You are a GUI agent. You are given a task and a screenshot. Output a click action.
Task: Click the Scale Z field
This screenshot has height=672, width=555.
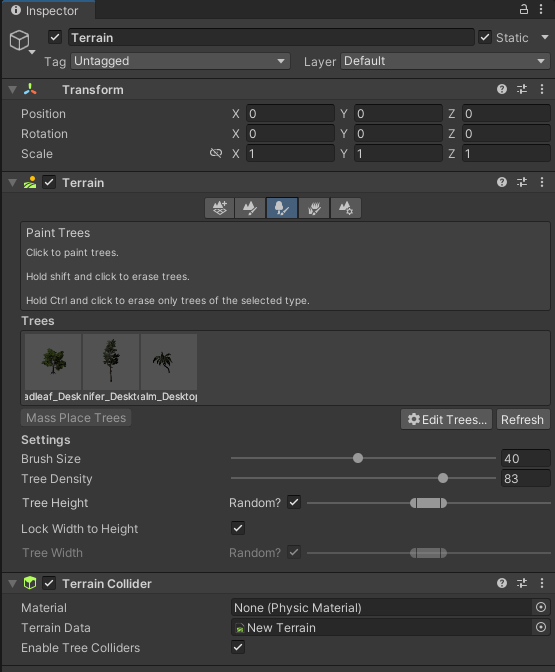[x=506, y=153]
